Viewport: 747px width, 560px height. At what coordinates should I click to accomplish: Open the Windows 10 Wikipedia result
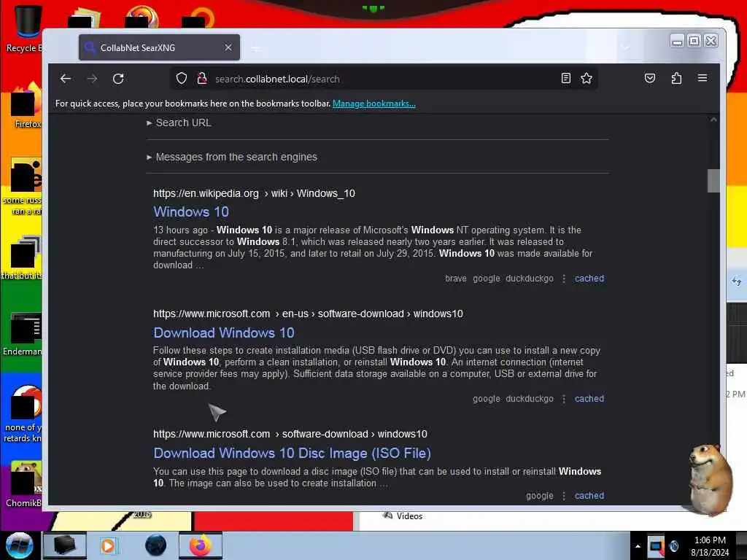[x=191, y=212]
